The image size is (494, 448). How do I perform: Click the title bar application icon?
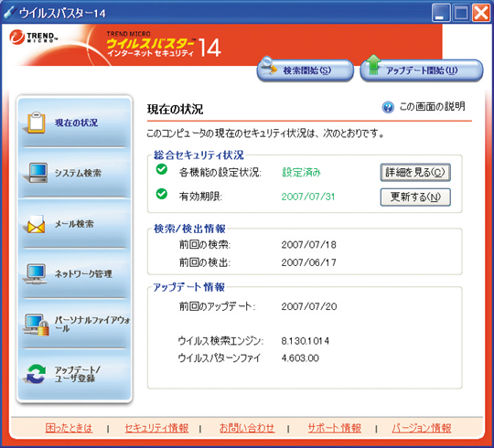pos(9,13)
